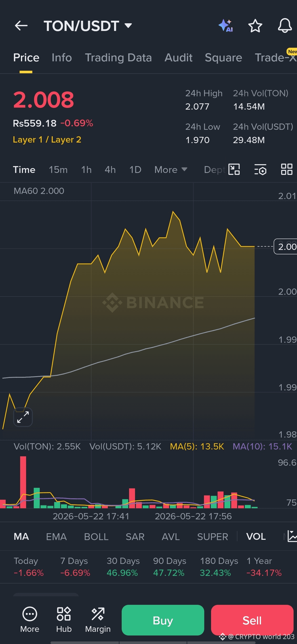297x644 pixels.
Task: Enable the BOLL indicator
Action: point(96,537)
